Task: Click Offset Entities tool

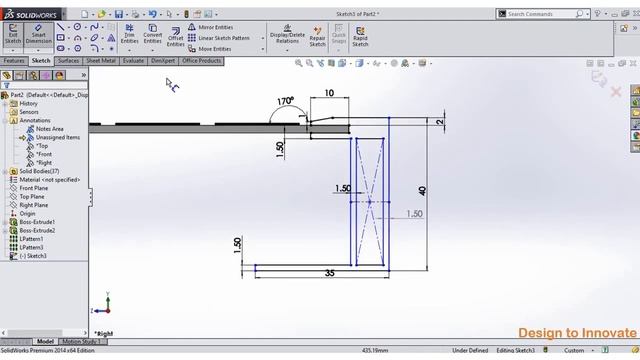Action: coord(176,37)
